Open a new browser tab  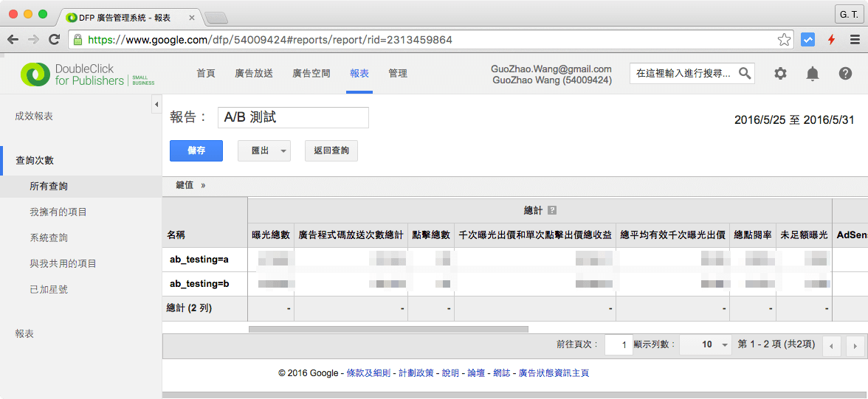pos(216,18)
